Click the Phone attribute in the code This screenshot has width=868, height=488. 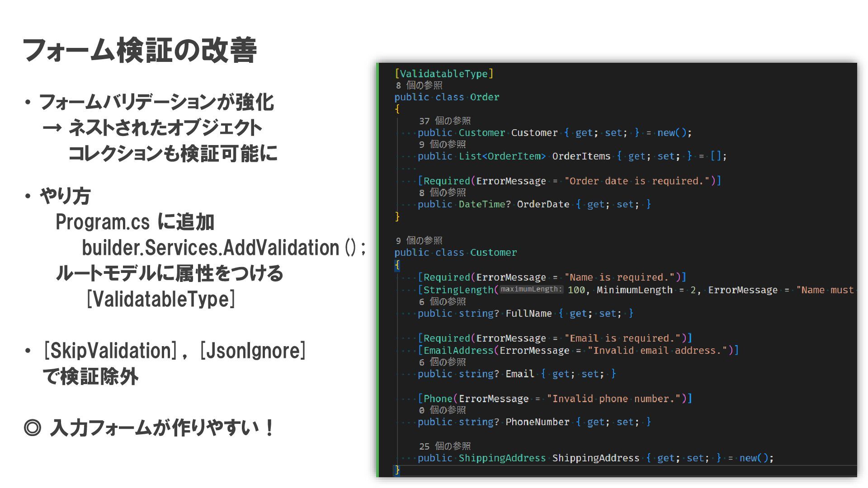click(438, 399)
